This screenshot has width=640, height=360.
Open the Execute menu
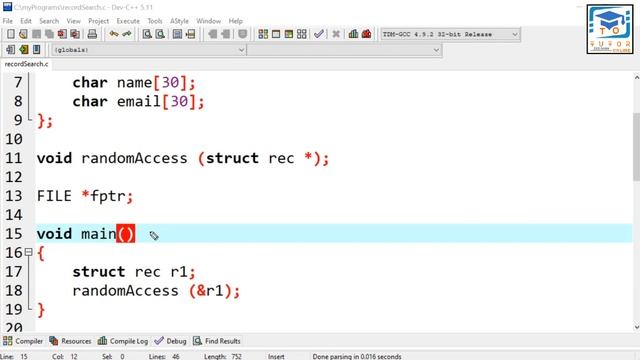(x=128, y=21)
